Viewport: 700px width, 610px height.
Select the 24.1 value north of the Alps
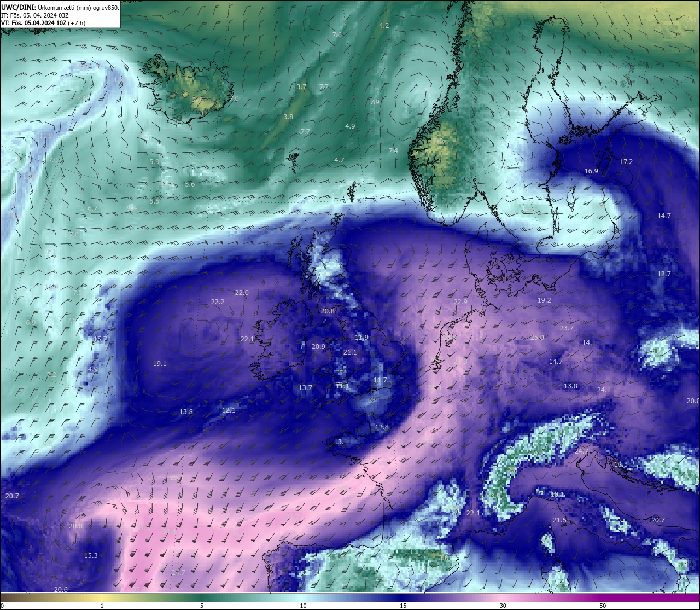604,390
